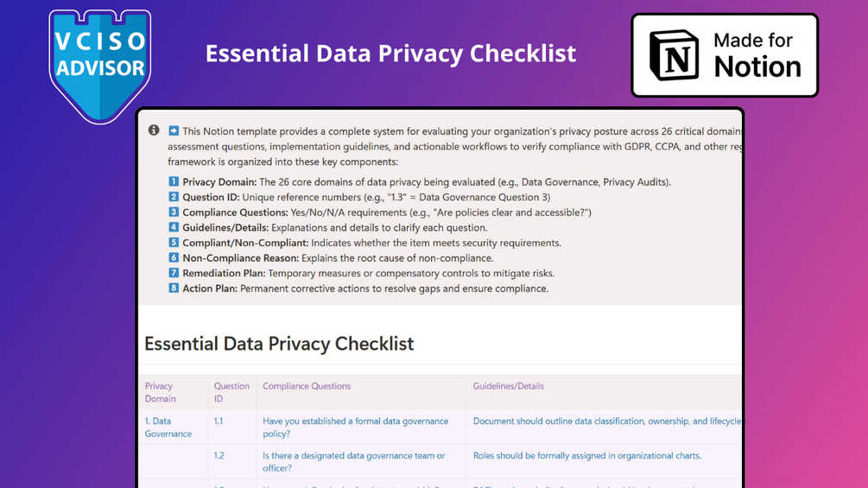Click the number 8 Action Plan icon

[174, 288]
